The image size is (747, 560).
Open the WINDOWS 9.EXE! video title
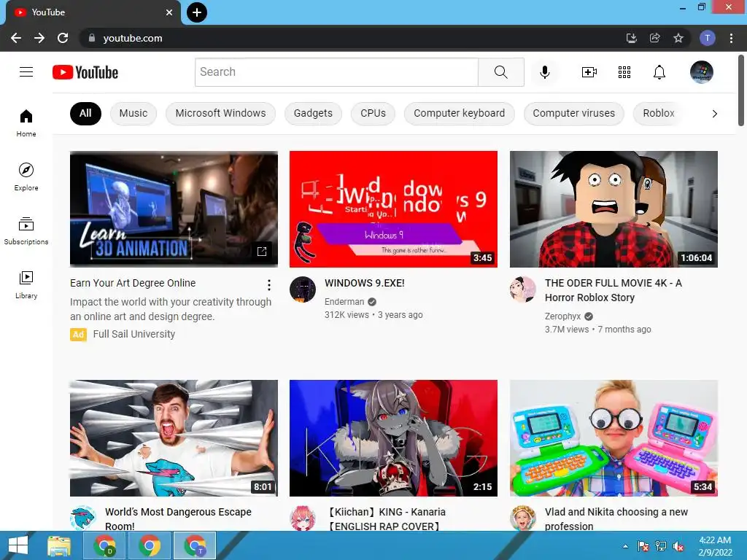pyautogui.click(x=365, y=283)
